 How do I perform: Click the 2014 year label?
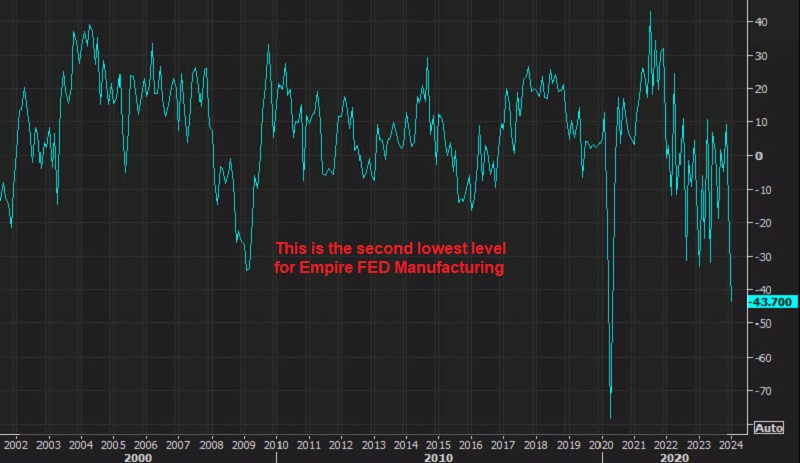click(x=406, y=445)
